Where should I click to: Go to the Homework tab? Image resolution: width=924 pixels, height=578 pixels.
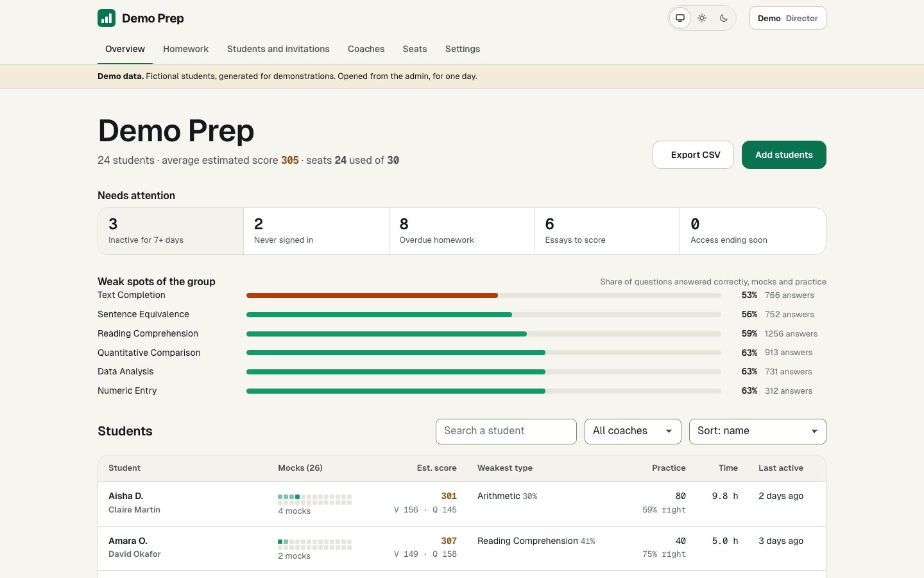point(185,49)
